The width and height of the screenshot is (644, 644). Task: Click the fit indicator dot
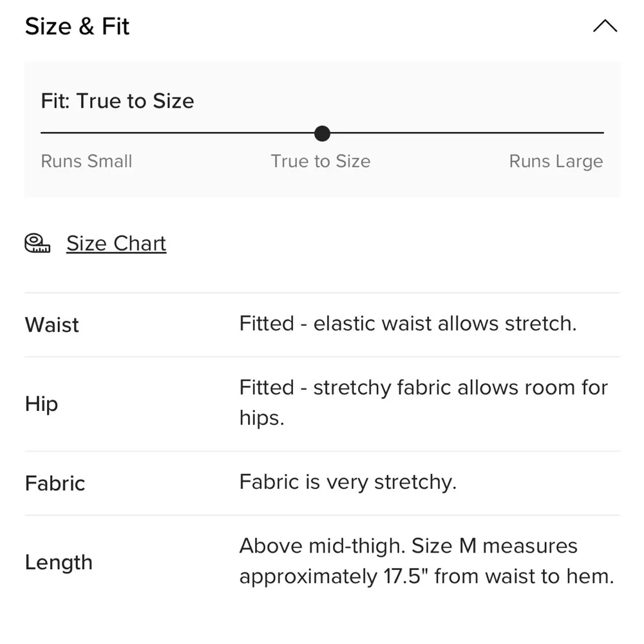pyautogui.click(x=321, y=133)
